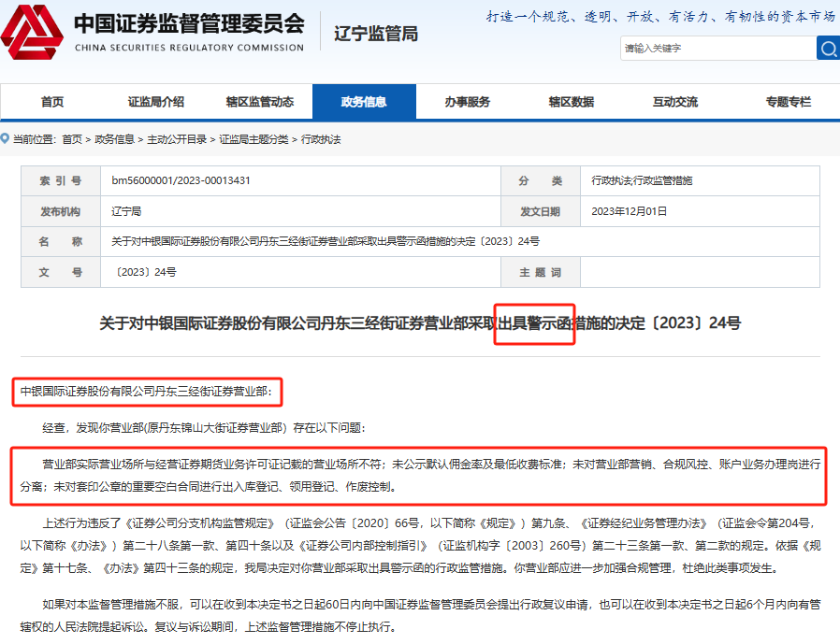Image resolution: width=840 pixels, height=644 pixels.
Task: Open the 辖区数据 navigation tab
Action: click(x=572, y=102)
